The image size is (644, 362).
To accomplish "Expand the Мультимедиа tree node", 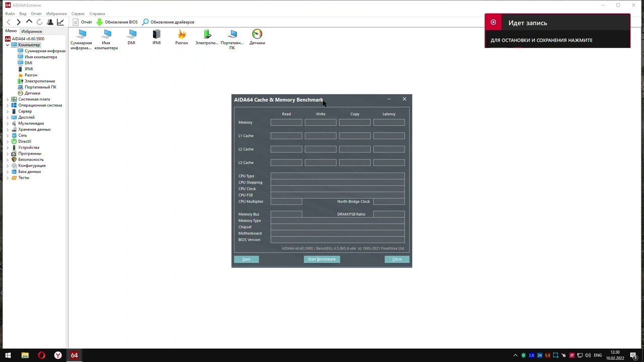I will [x=8, y=123].
